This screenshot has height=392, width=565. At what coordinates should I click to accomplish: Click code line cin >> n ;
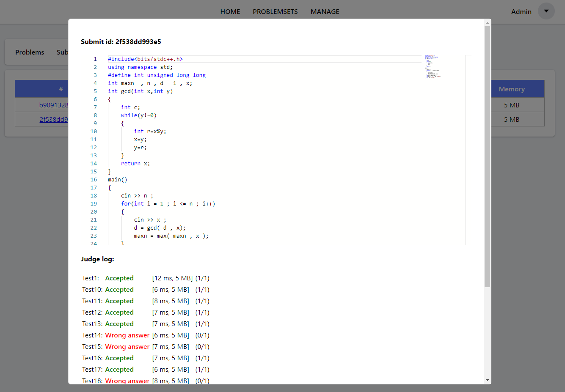pyautogui.click(x=137, y=196)
